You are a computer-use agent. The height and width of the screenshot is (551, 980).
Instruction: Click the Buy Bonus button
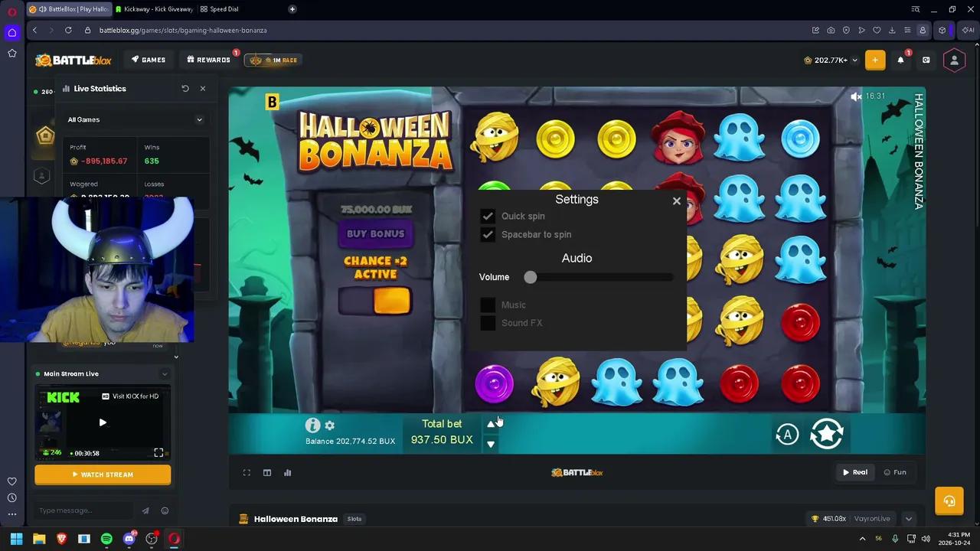click(376, 234)
